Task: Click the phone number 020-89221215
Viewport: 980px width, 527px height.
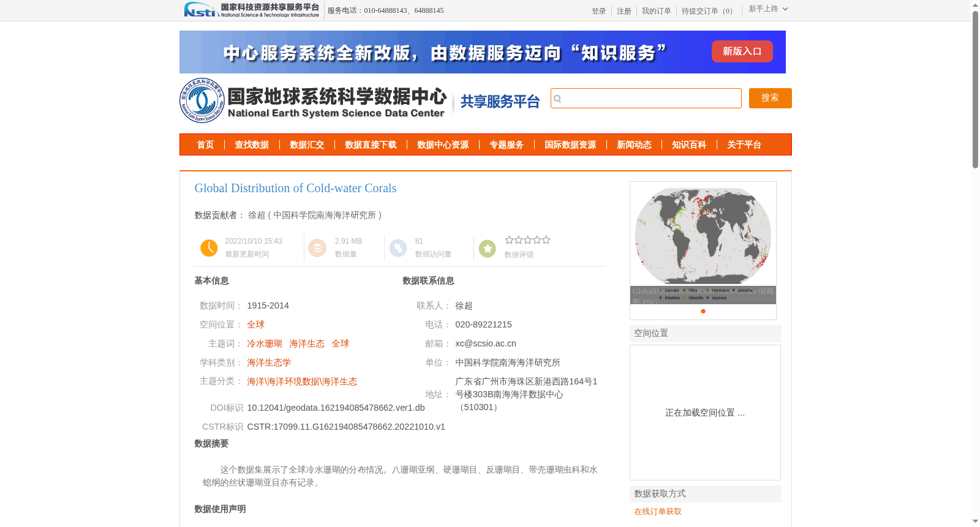Action: coord(483,324)
